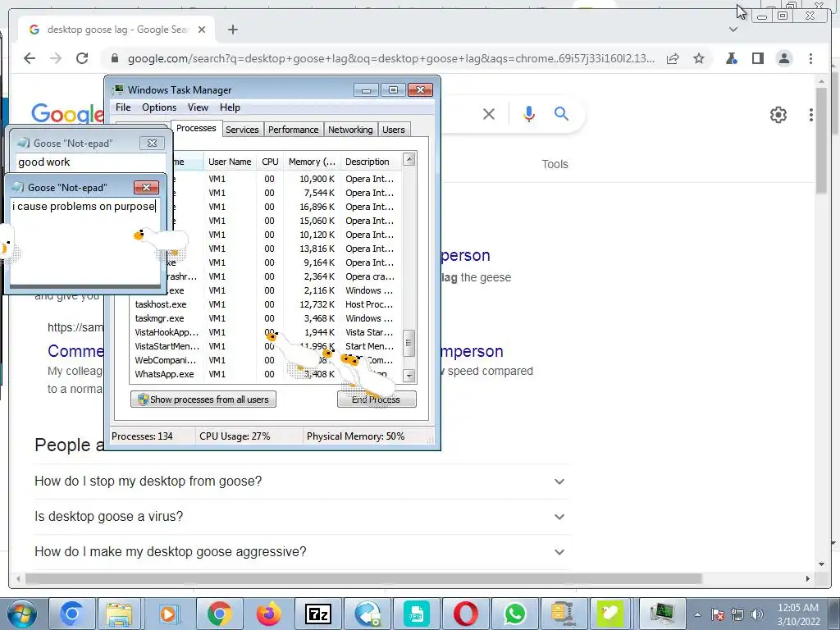The width and height of the screenshot is (840, 630).
Task: Close the 'good work' Goose Not-epad
Action: [152, 143]
